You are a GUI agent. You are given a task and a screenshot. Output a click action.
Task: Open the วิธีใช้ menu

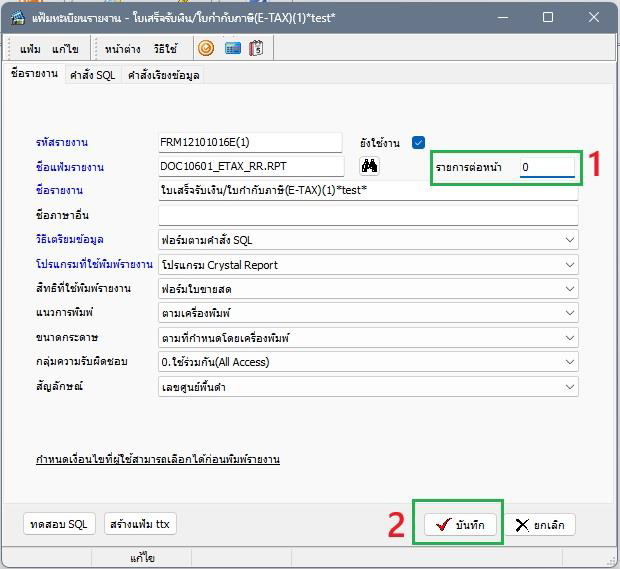[x=165, y=49]
